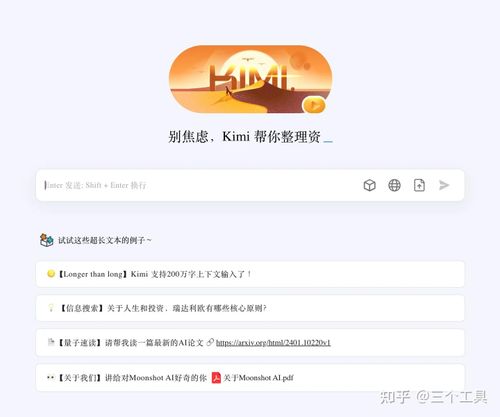The height and width of the screenshot is (417, 500).
Task: Click the chain link icon before arxiv URL
Action: coord(210,342)
